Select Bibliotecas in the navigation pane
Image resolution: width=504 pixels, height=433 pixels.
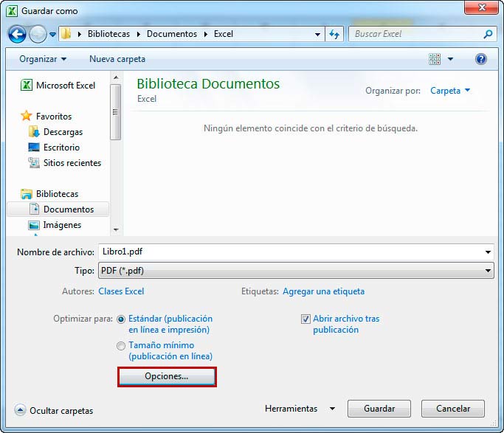[49, 194]
